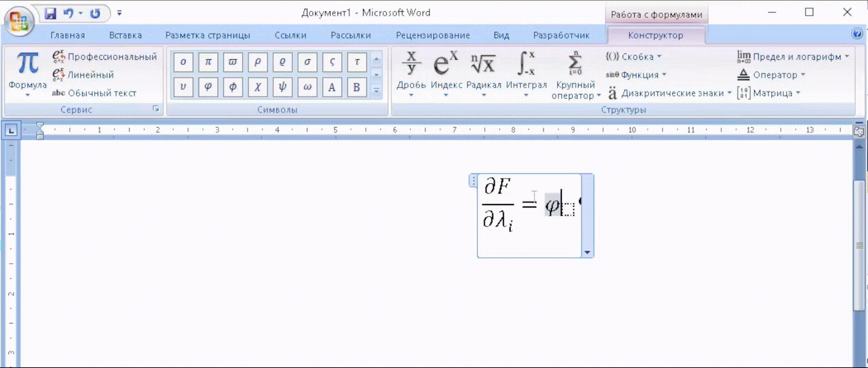Screen dimensions: 868x368
Task: Open the Оператор menu
Action: tap(771, 75)
